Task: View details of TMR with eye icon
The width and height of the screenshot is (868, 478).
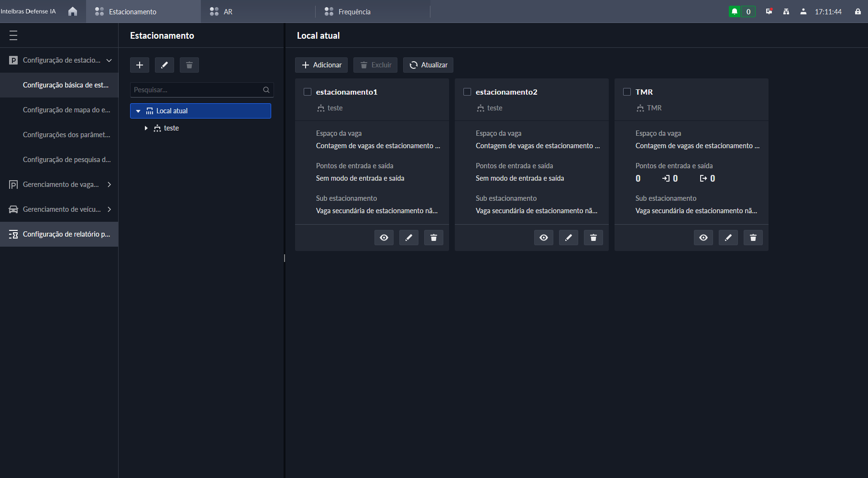Action: [x=703, y=238]
